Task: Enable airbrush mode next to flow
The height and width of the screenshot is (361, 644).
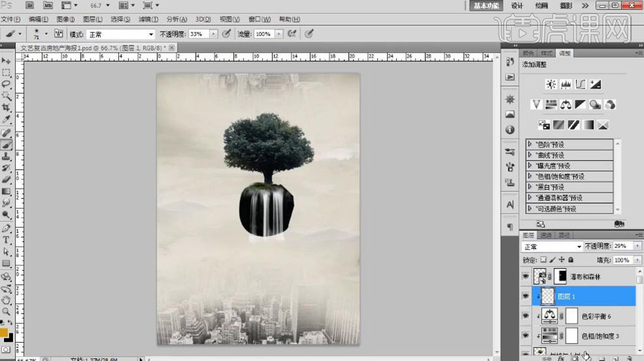Action: [292, 34]
